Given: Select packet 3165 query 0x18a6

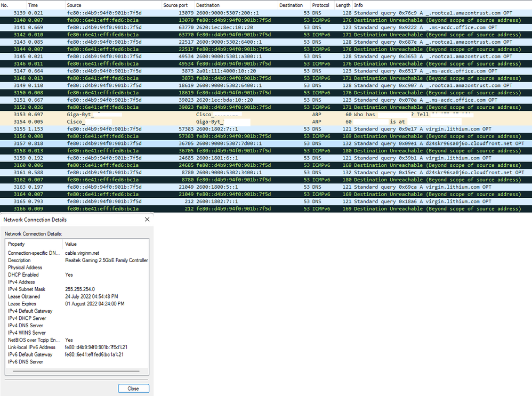Looking at the screenshot, I should [266, 201].
